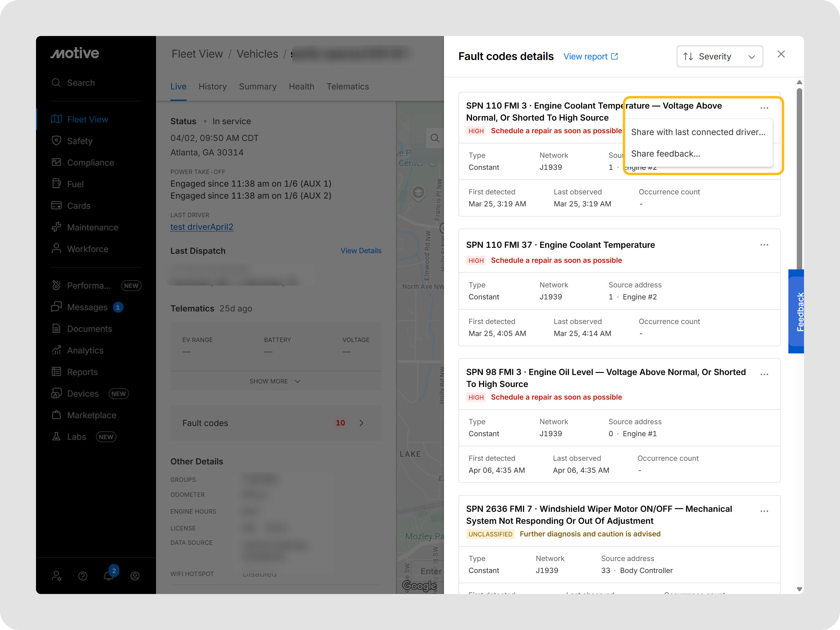Image resolution: width=840 pixels, height=630 pixels.
Task: Go to Vehicles breadcrumb
Action: [x=257, y=54]
